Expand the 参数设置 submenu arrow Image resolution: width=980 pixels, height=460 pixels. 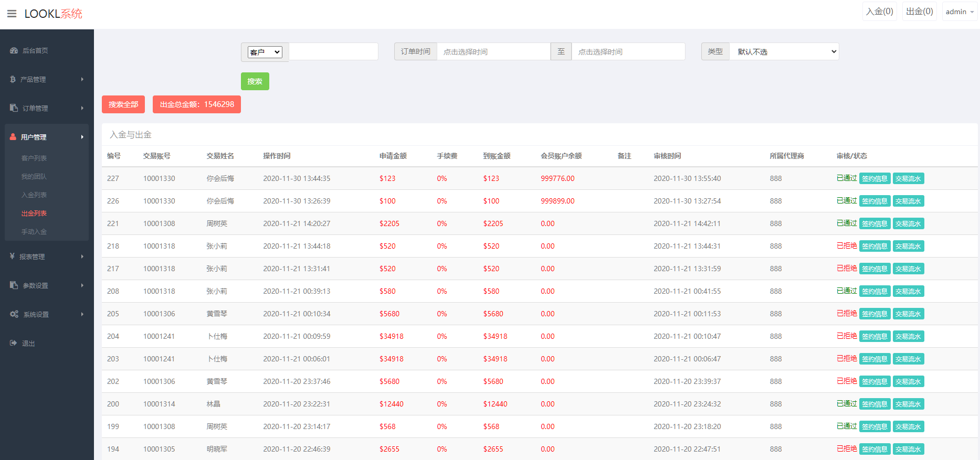(82, 285)
